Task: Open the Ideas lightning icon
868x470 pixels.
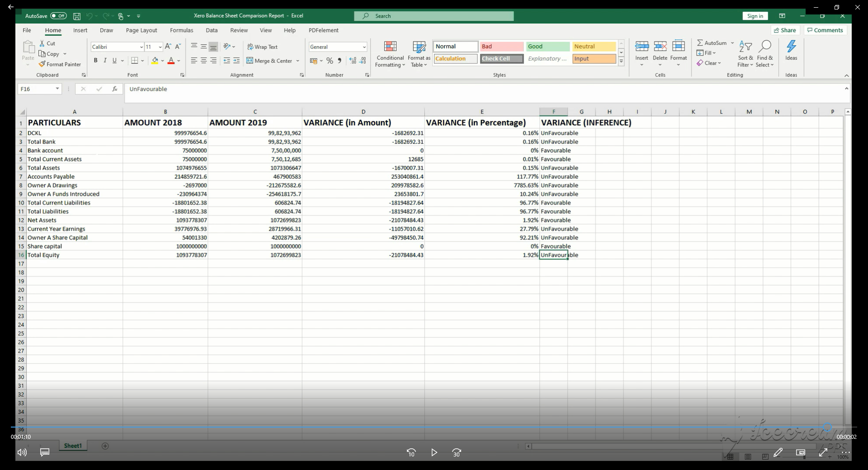Action: (791, 47)
